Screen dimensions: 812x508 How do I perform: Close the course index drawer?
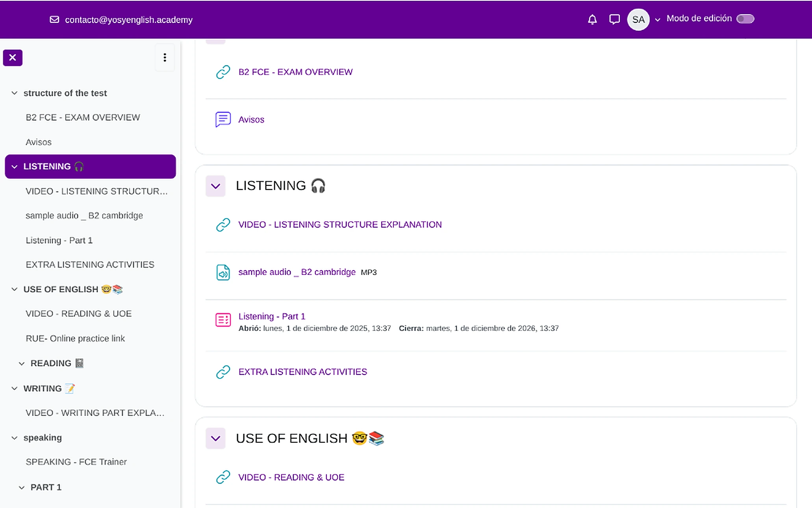coord(13,57)
